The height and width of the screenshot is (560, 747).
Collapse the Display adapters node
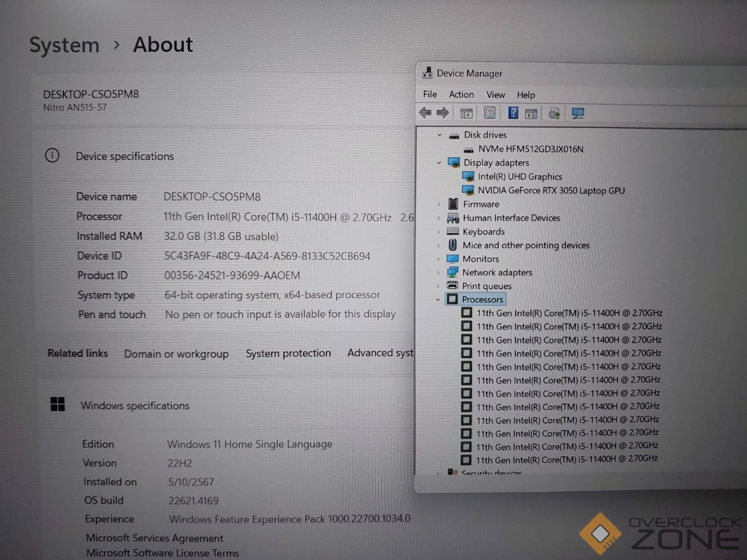tap(439, 163)
